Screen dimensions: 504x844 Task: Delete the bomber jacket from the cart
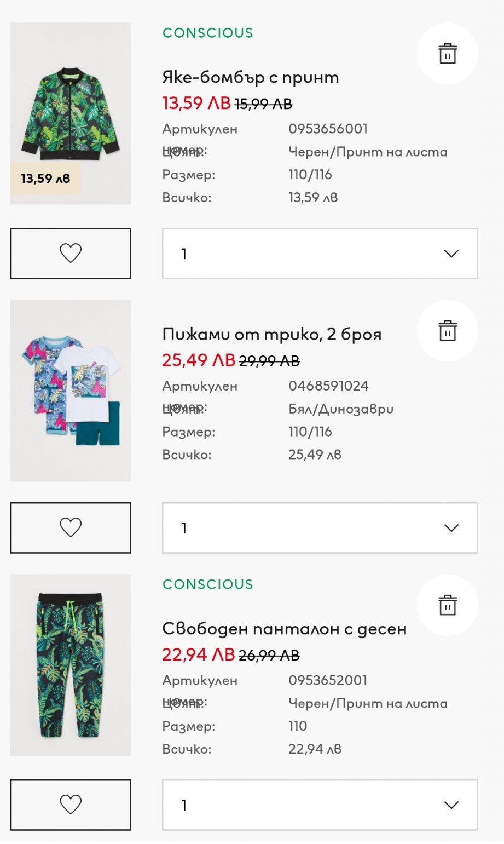point(447,54)
